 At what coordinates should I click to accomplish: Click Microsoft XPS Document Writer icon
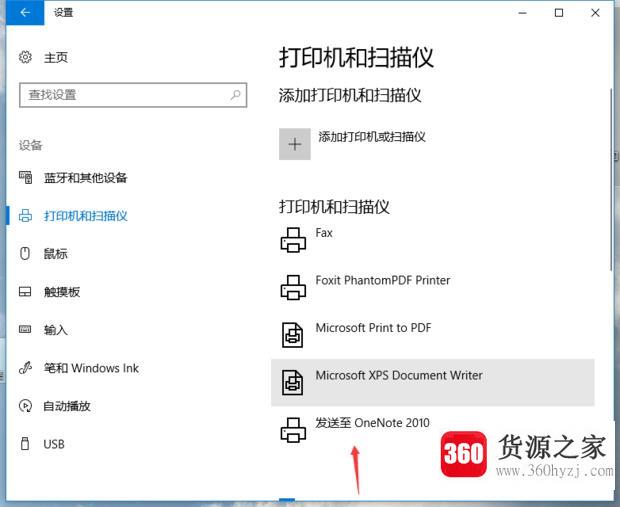point(293,382)
